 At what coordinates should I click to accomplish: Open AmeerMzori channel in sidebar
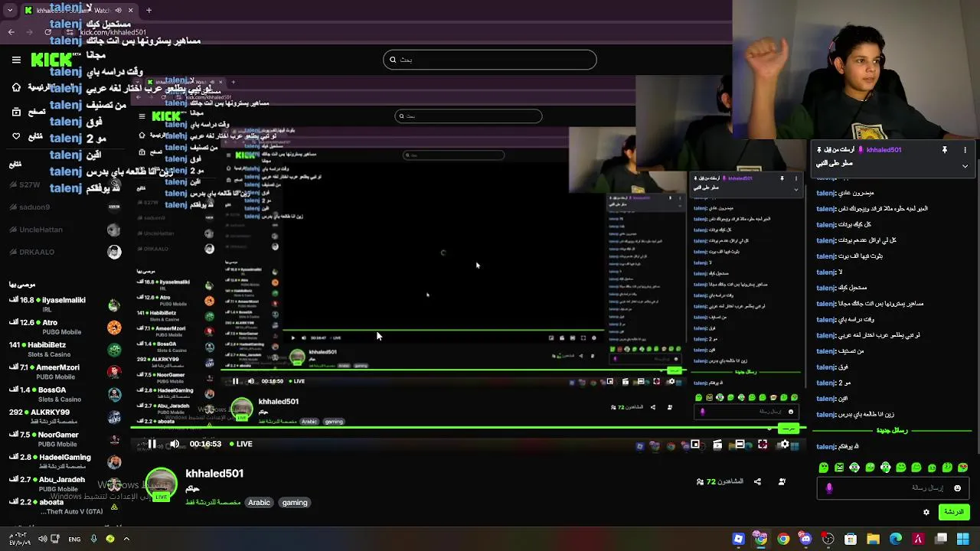(x=64, y=372)
